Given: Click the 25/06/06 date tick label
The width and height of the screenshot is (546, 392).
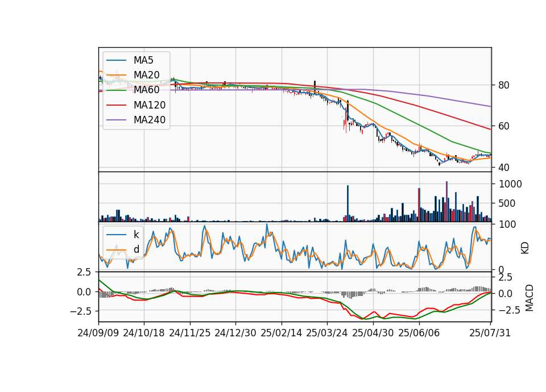Looking at the screenshot, I should 419,333.
